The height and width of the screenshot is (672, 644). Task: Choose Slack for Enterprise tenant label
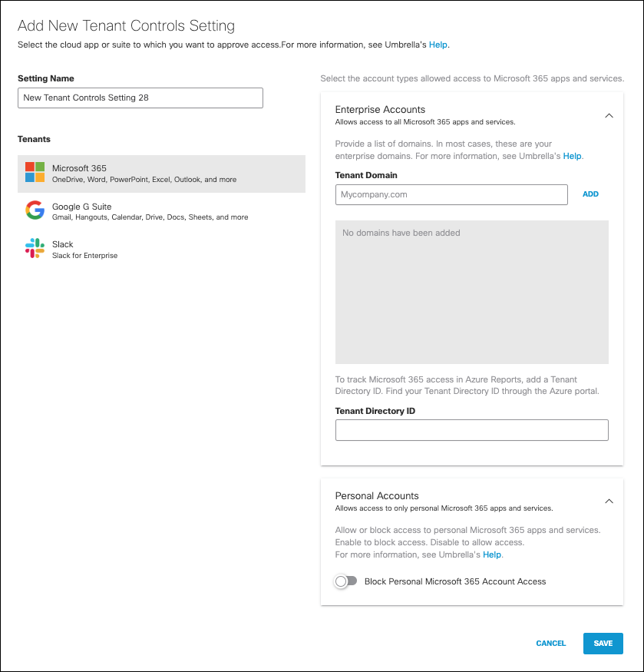coord(84,256)
